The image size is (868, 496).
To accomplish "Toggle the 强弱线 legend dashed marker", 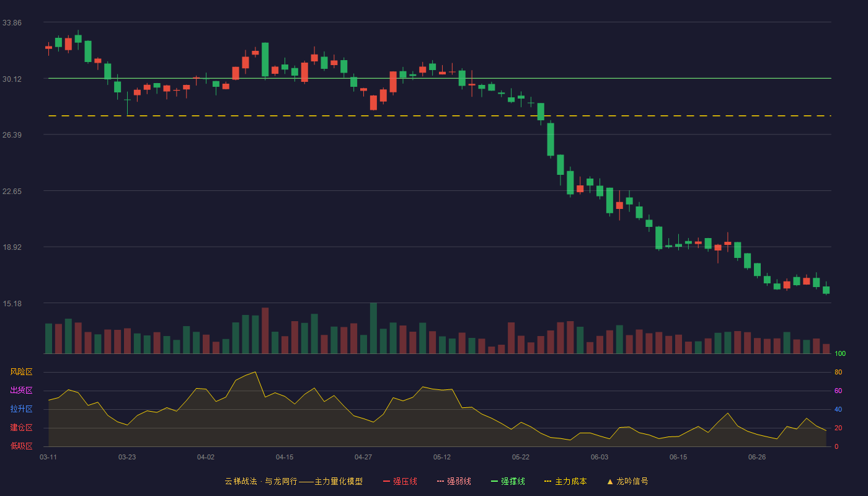I will pos(440,481).
